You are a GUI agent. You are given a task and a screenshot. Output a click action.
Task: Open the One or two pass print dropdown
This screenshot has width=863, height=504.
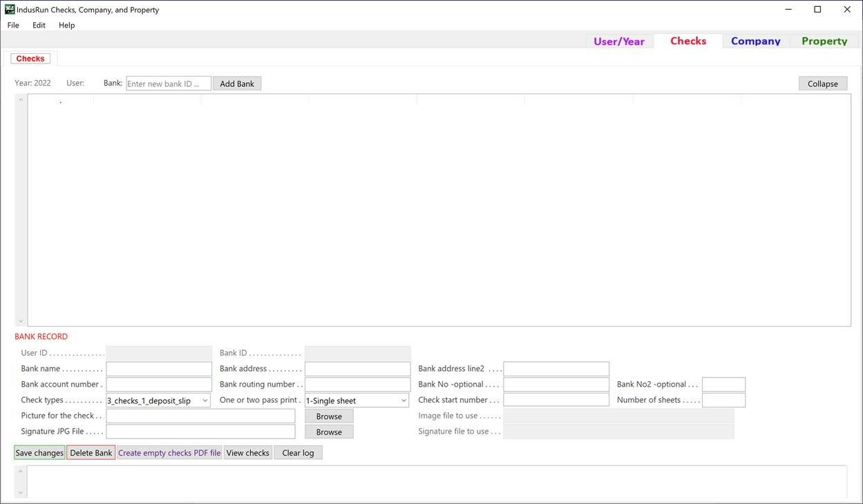point(357,400)
